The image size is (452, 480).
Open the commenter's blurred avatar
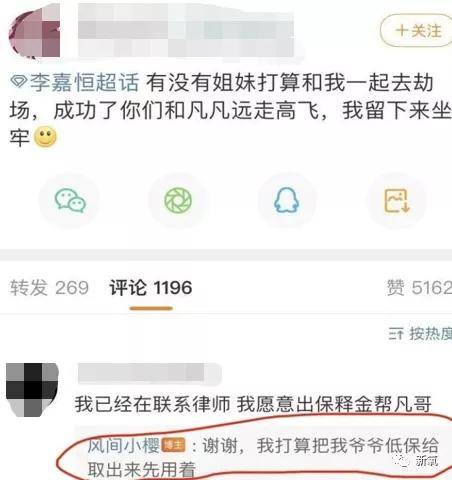pyautogui.click(x=32, y=389)
